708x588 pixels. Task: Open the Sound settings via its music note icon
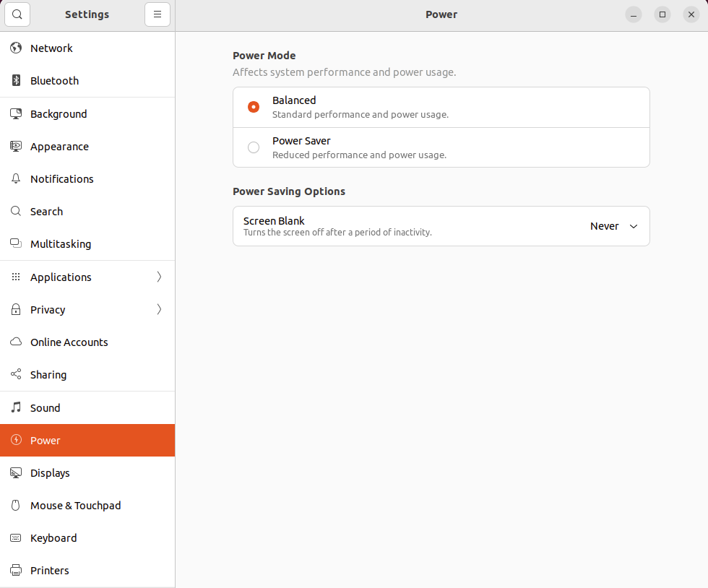point(15,407)
